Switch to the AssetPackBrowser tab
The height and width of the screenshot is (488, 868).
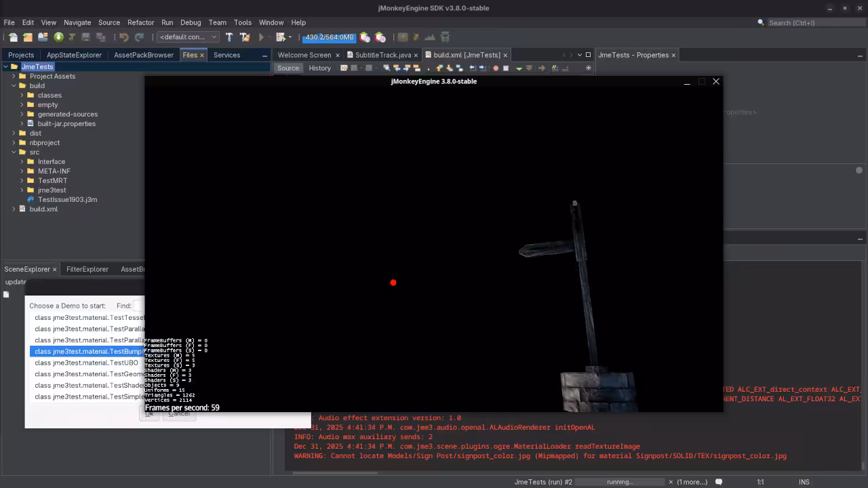pos(143,55)
